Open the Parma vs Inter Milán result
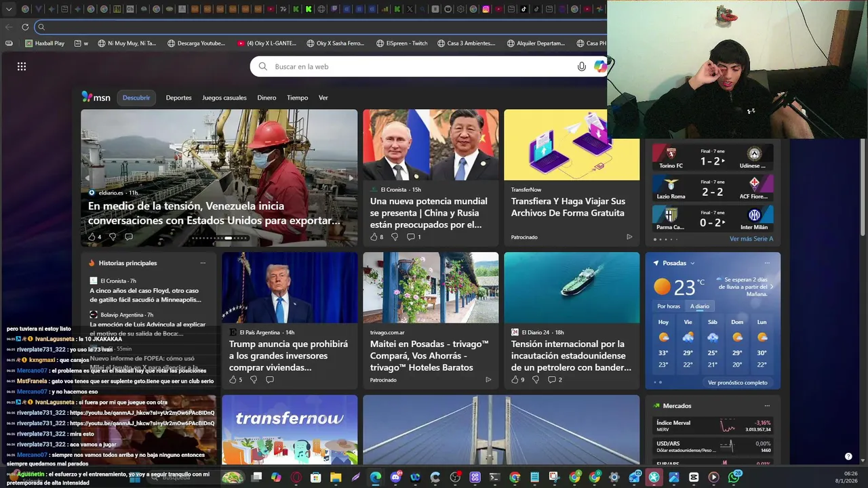The width and height of the screenshot is (868, 488). [713, 218]
